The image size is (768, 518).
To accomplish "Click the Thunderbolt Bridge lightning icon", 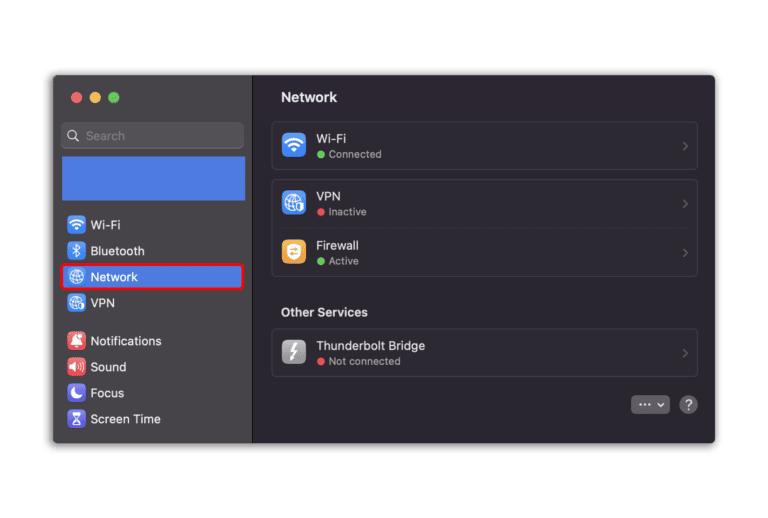I will pyautogui.click(x=294, y=352).
